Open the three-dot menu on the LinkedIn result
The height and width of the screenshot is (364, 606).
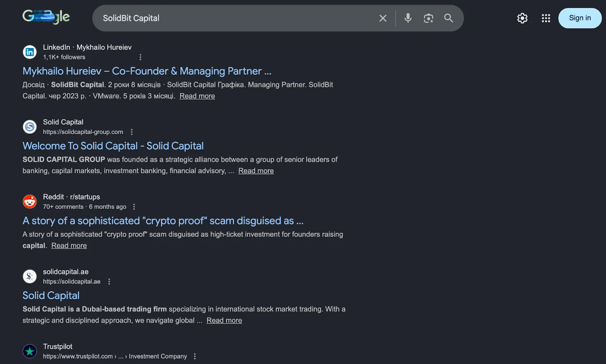141,57
